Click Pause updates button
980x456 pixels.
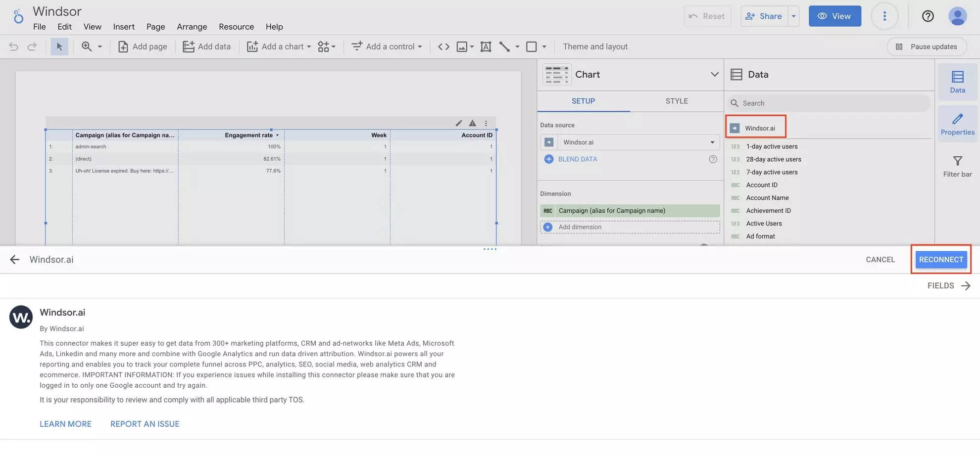927,46
